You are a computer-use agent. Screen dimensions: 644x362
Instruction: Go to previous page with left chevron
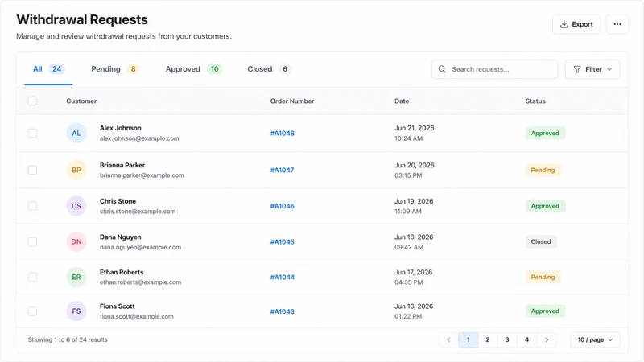[448, 339]
